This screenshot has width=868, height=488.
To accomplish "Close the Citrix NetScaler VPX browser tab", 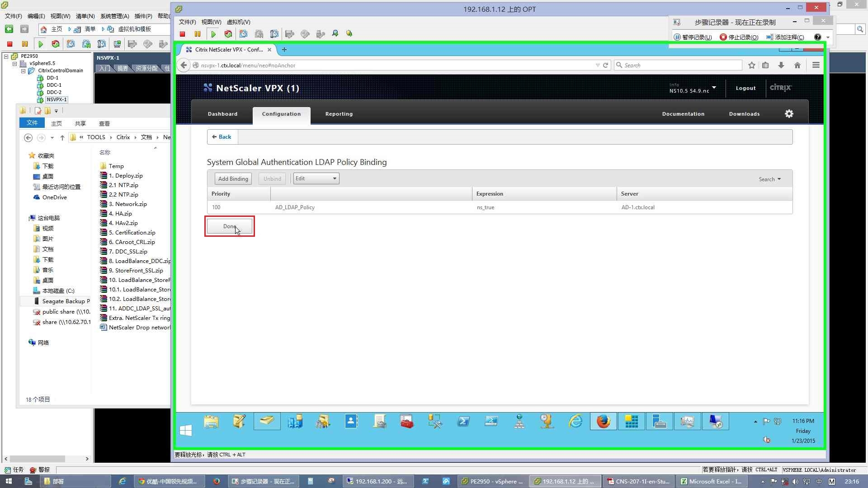I will 269,50.
